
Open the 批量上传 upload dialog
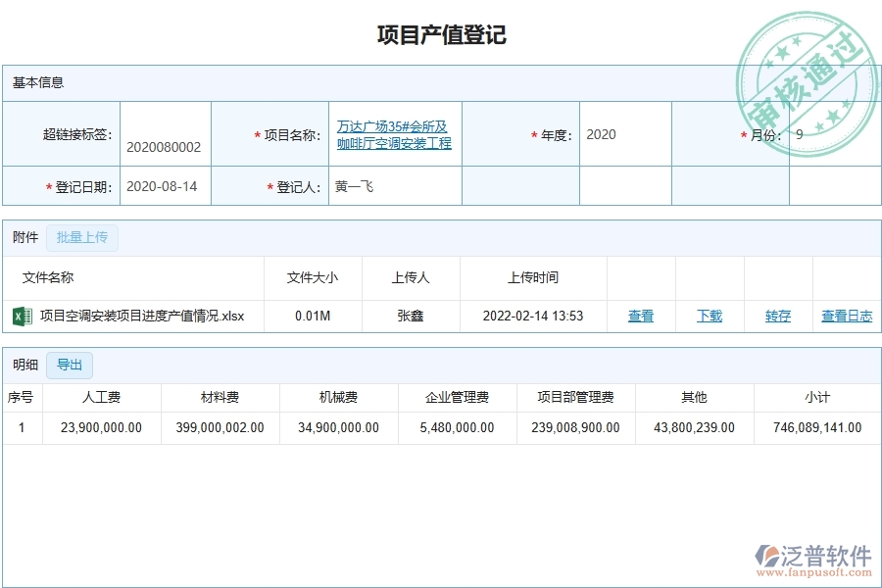[82, 237]
